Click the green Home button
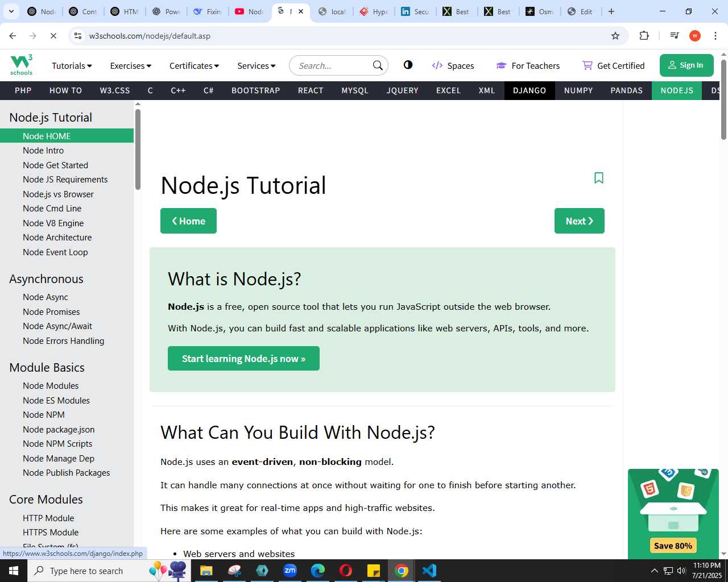 (x=188, y=221)
